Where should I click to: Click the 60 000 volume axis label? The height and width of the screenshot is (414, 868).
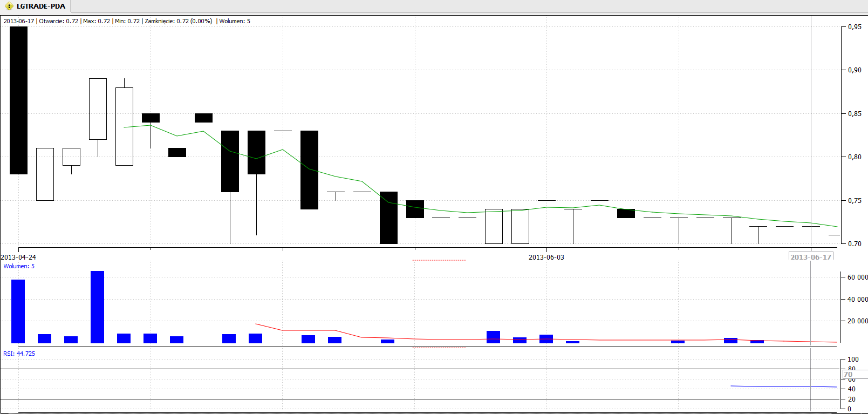pyautogui.click(x=857, y=277)
